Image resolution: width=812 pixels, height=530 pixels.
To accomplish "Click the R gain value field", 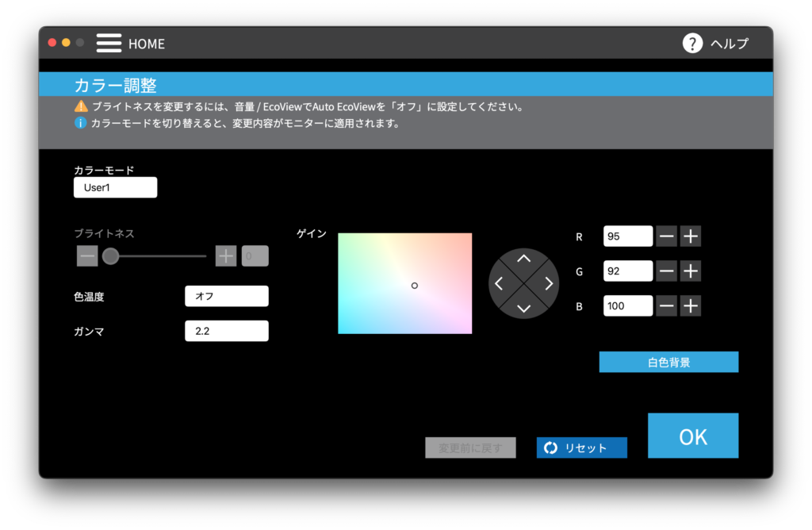I will tap(627, 236).
